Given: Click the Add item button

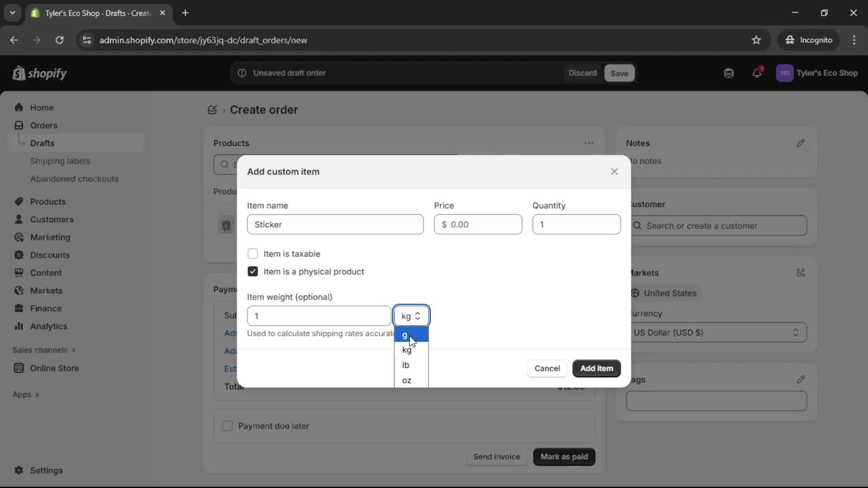Looking at the screenshot, I should pyautogui.click(x=596, y=368).
